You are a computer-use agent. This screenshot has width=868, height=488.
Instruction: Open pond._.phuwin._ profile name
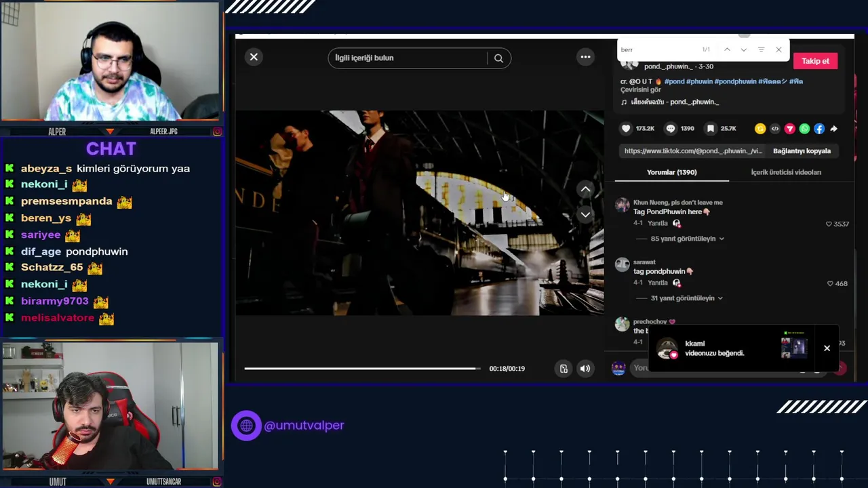669,66
